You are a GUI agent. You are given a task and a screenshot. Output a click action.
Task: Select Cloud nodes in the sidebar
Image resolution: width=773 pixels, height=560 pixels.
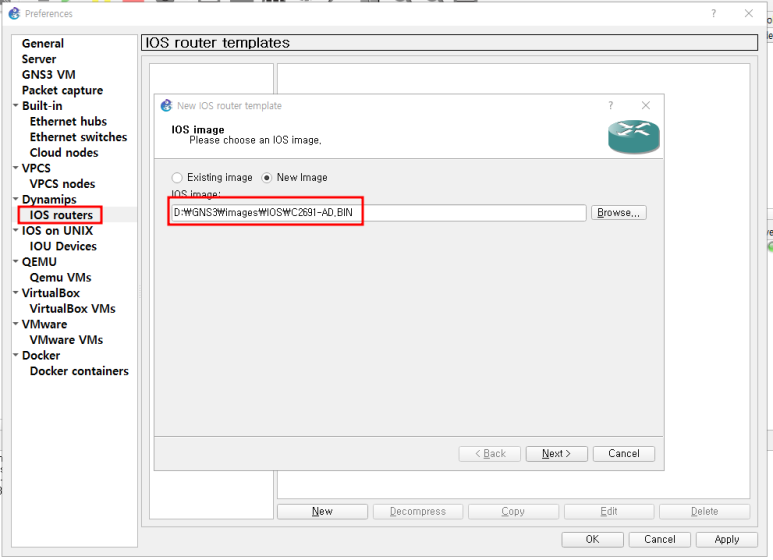click(x=64, y=153)
